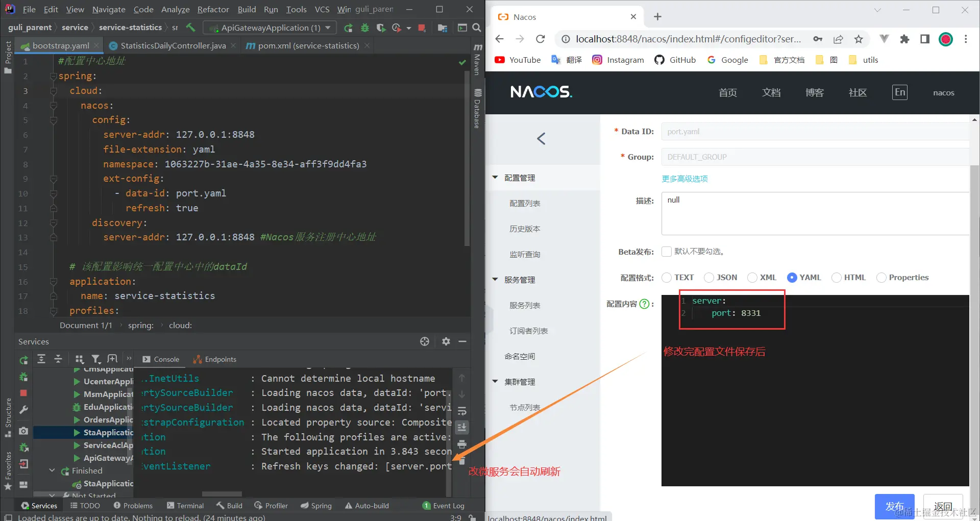This screenshot has height=521, width=980.
Task: Open the pom.xml (service-statistics) editor tab
Action: coord(308,45)
